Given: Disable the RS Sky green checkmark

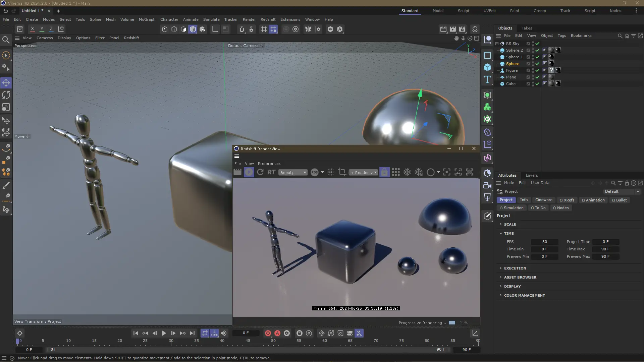Looking at the screenshot, I should pyautogui.click(x=537, y=44).
